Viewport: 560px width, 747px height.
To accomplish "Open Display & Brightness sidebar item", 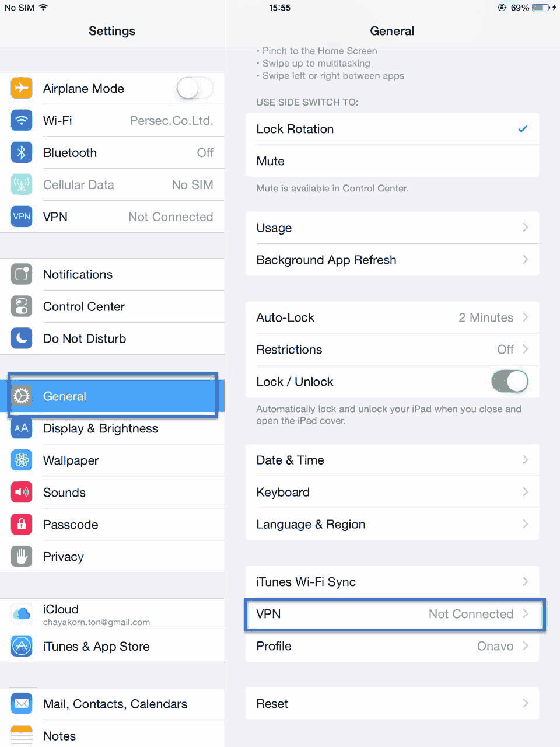I will 112,428.
